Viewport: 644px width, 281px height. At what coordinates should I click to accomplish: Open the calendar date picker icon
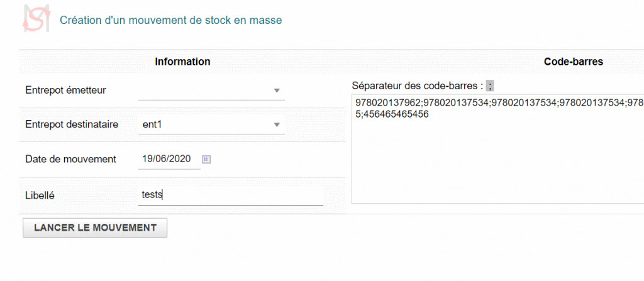pos(206,160)
